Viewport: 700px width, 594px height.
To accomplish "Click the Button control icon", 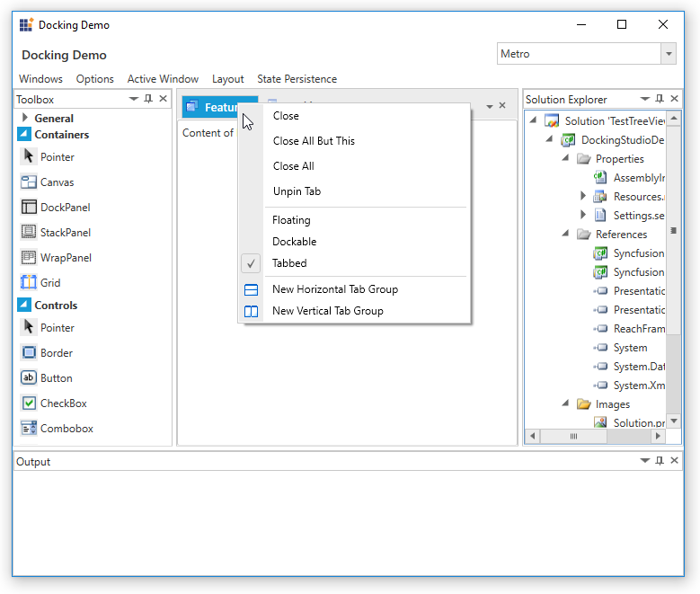I will pyautogui.click(x=29, y=378).
